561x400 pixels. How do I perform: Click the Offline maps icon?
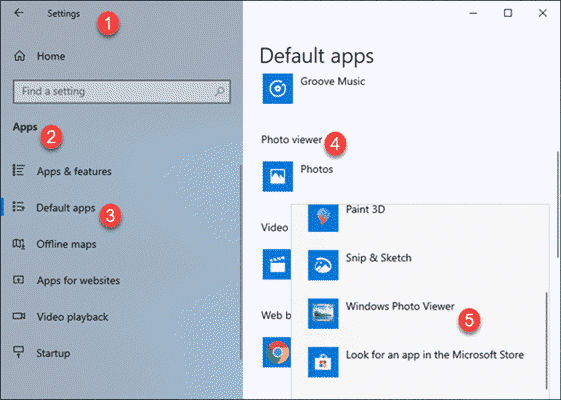(x=19, y=244)
